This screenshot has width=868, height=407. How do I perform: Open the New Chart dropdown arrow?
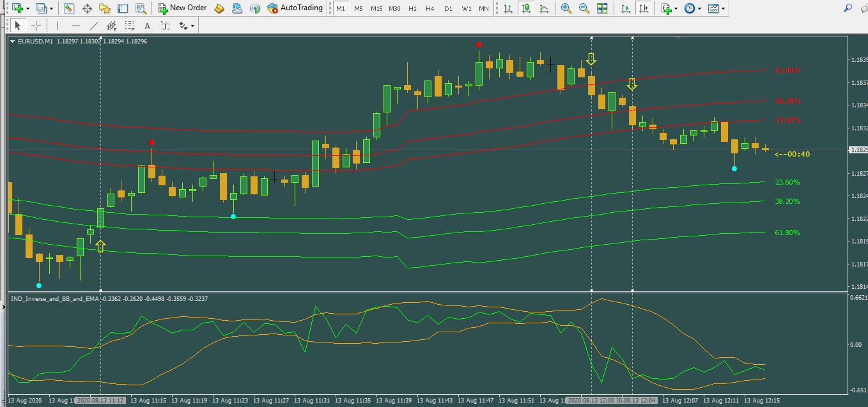pyautogui.click(x=27, y=9)
